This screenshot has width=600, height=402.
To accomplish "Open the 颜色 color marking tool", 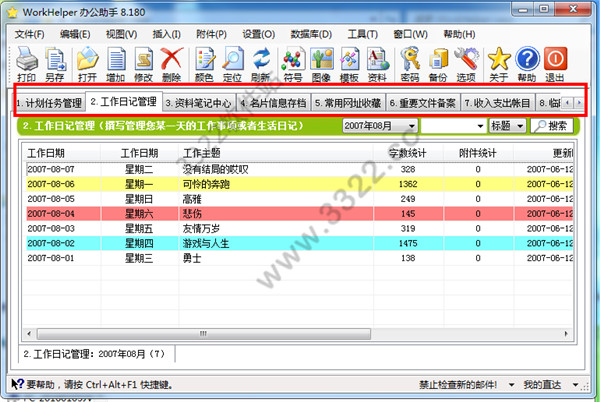I will pyautogui.click(x=204, y=64).
